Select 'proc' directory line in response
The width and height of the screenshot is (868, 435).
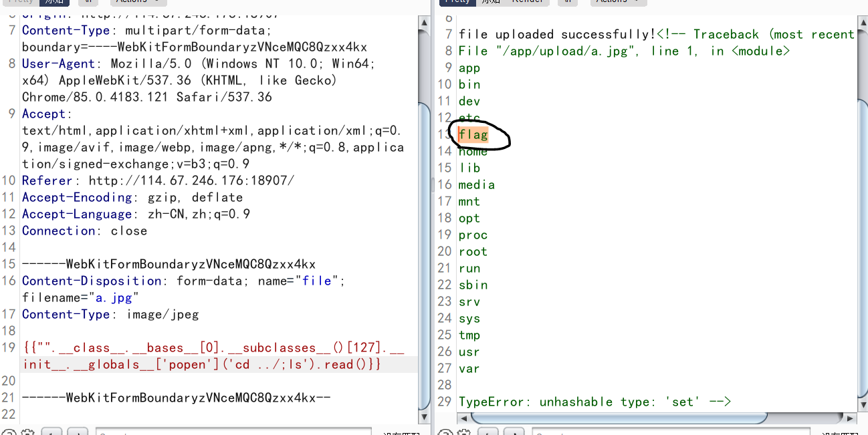tap(473, 235)
